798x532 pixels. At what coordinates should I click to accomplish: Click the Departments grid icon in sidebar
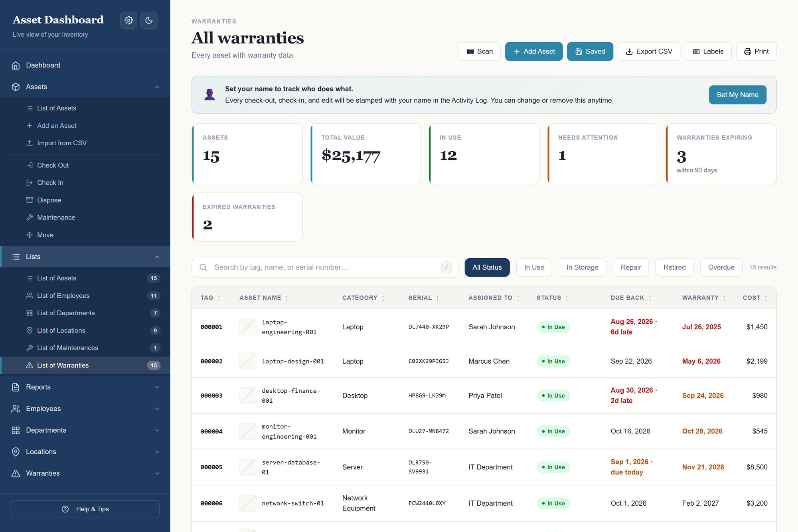tap(16, 430)
